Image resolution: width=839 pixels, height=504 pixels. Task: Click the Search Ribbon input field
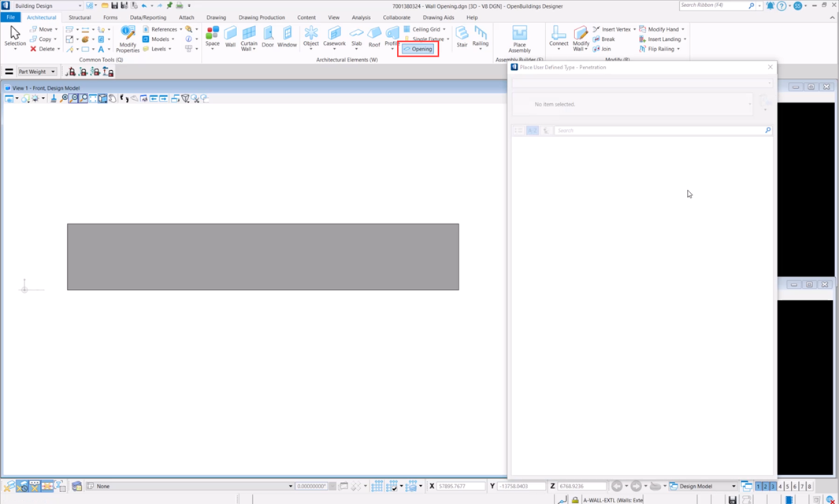[x=715, y=6]
